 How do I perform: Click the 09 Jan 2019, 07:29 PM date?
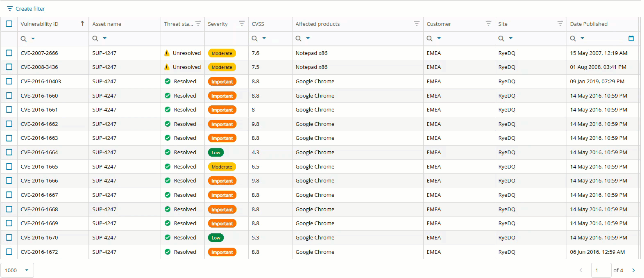597,81
